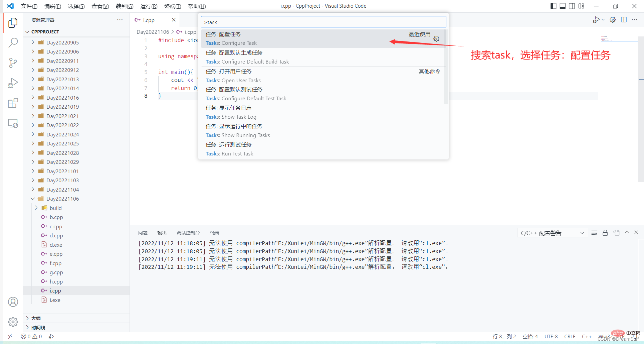This screenshot has width=644, height=344.
Task: Click the gear icon next to Tasks: Configure Task
Action: [436, 38]
